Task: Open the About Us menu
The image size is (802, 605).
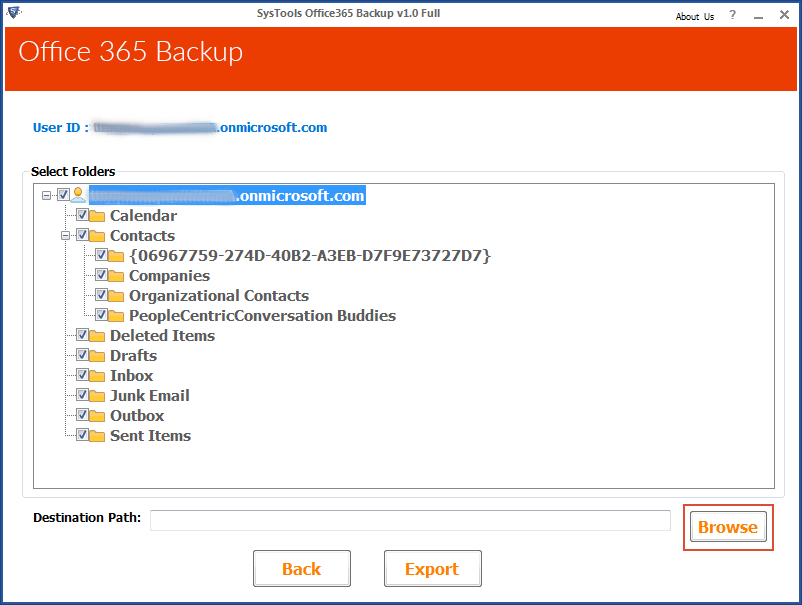Action: coord(694,16)
